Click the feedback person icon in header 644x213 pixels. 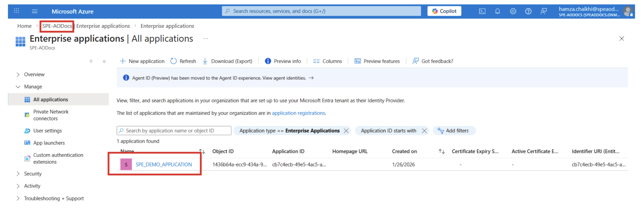544,11
